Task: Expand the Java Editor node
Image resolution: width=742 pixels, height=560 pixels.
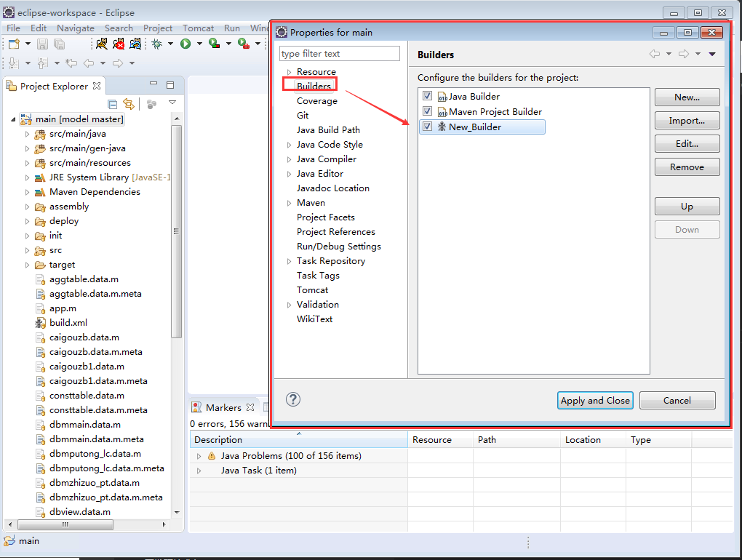Action: point(289,174)
